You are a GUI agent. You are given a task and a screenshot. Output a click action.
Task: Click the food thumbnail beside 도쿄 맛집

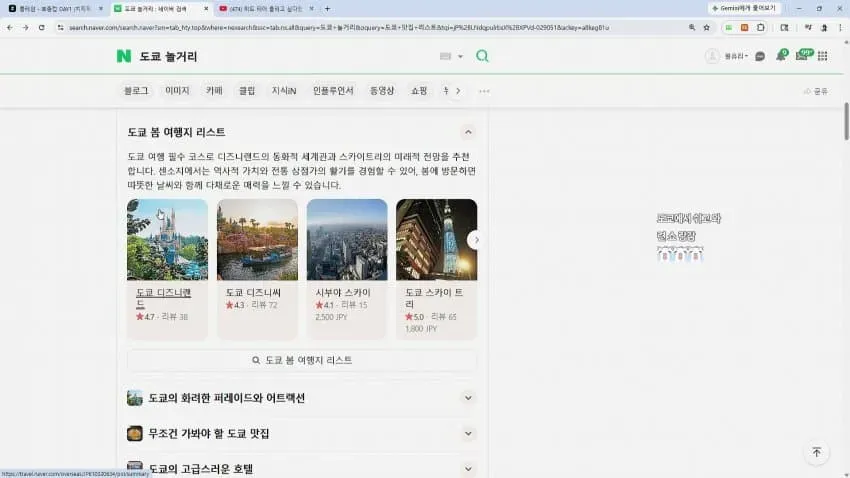(x=134, y=434)
